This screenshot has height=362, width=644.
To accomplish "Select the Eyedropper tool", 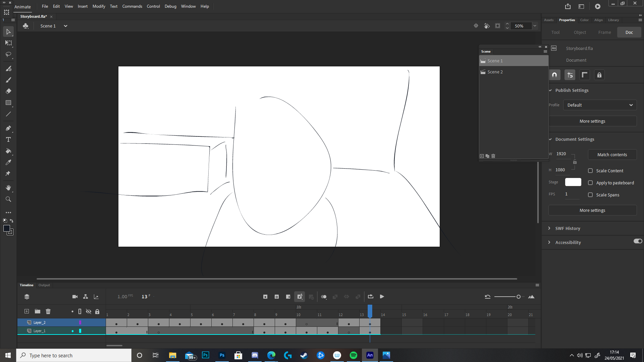I will [8, 162].
